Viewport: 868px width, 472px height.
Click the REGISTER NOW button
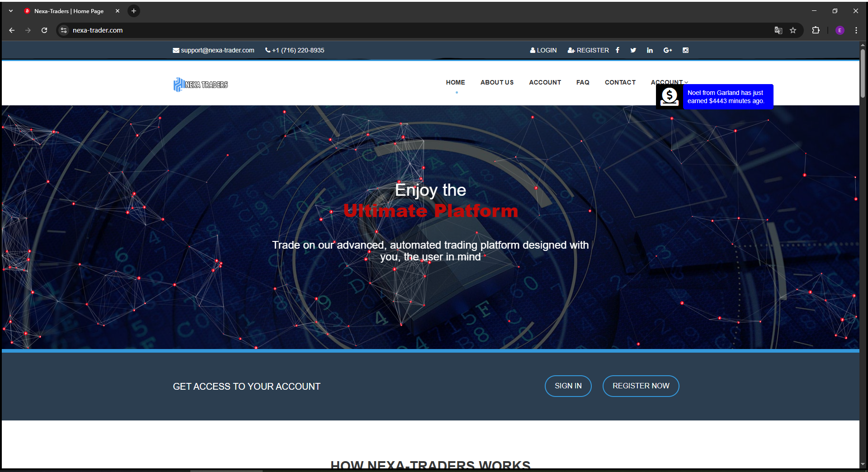[641, 386]
